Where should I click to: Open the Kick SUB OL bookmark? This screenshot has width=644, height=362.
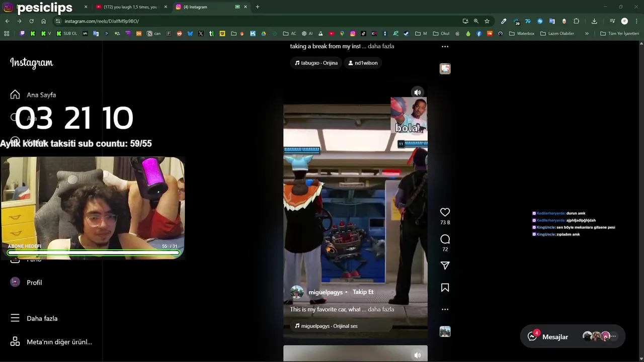point(67,33)
